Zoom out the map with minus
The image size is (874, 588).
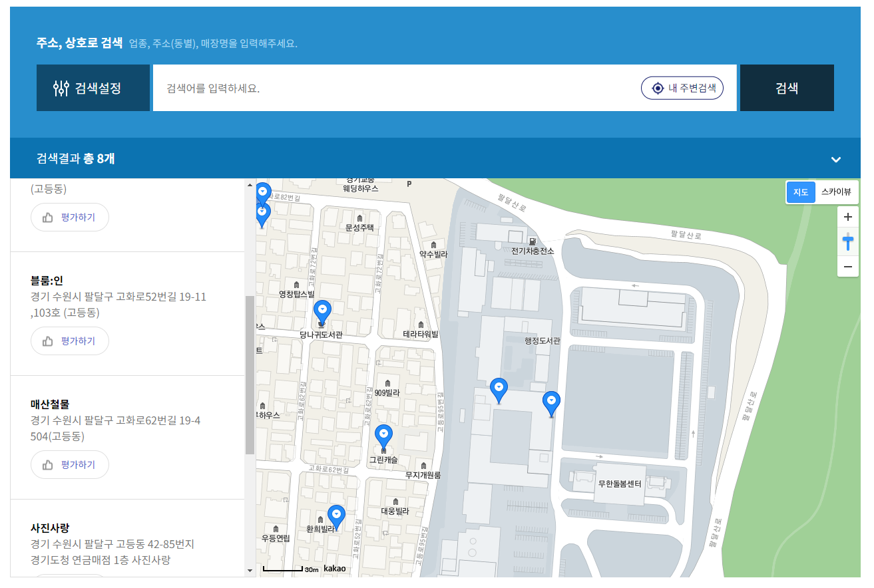pyautogui.click(x=848, y=267)
